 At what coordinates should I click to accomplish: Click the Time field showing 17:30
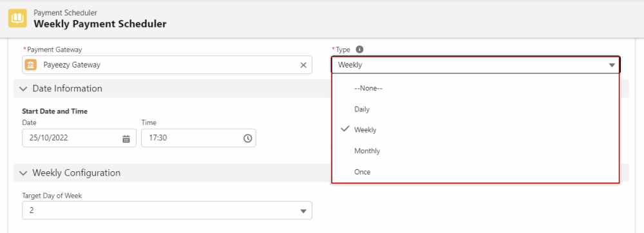tap(198, 138)
